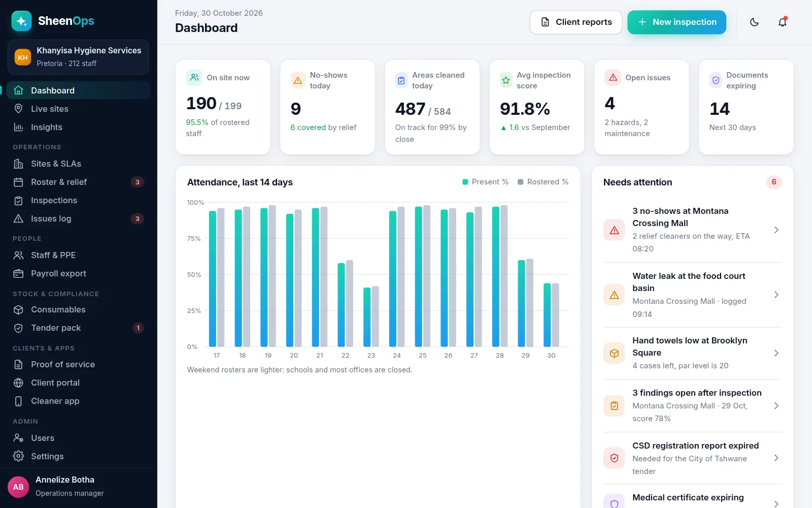This screenshot has height=508, width=812.
Task: Open Insights page
Action: (x=78, y=127)
